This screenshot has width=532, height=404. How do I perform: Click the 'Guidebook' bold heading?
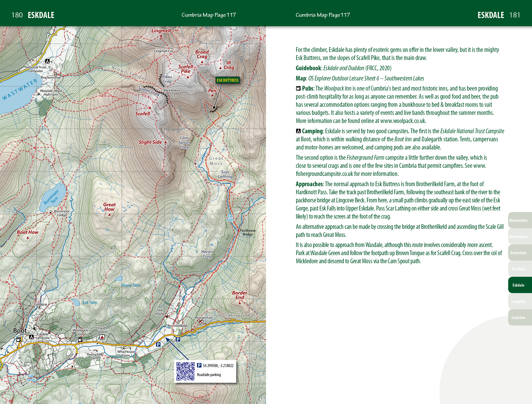pyautogui.click(x=308, y=68)
